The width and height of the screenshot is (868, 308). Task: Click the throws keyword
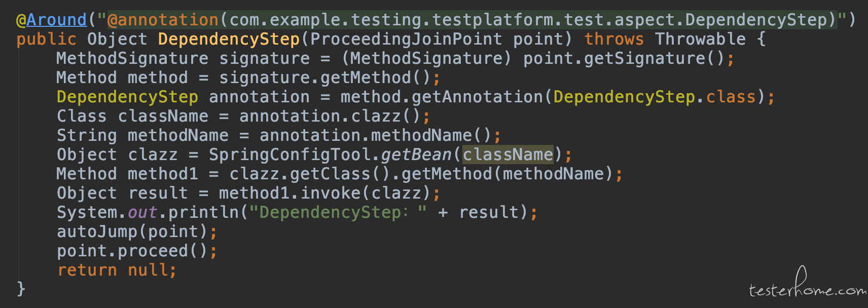point(614,39)
